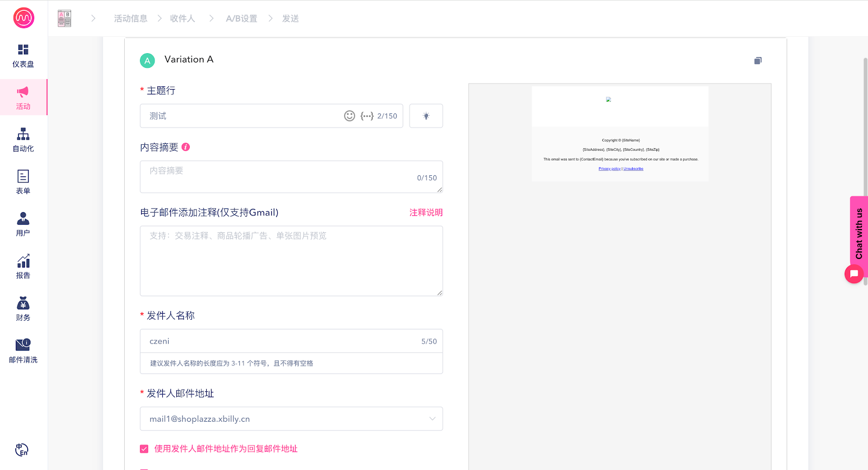The height and width of the screenshot is (470, 868).
Task: Open the 用户 users section
Action: pyautogui.click(x=23, y=224)
